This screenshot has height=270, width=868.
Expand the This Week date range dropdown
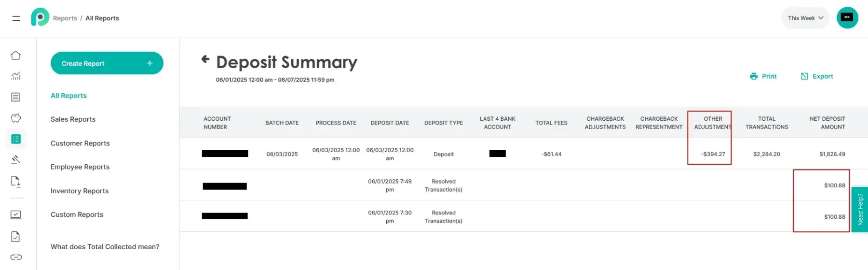pyautogui.click(x=805, y=18)
